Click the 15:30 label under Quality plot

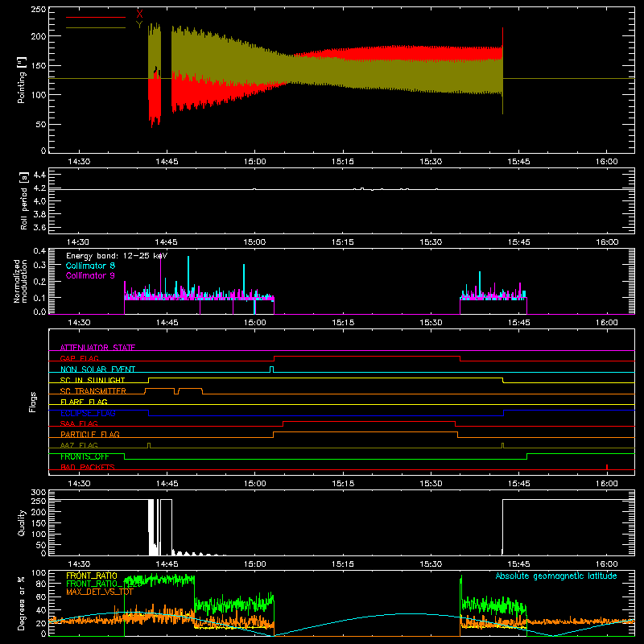(431, 564)
